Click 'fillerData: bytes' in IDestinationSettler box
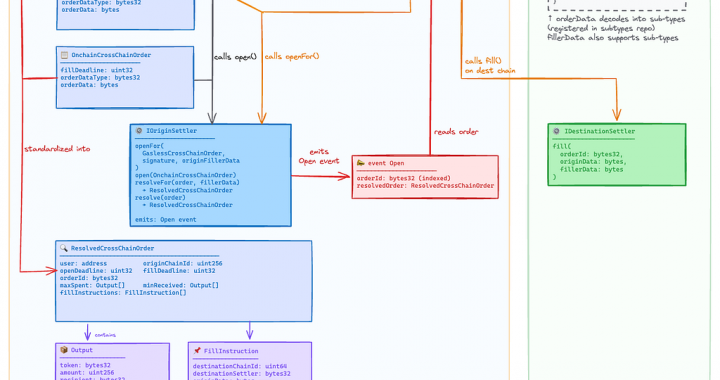 coord(591,170)
